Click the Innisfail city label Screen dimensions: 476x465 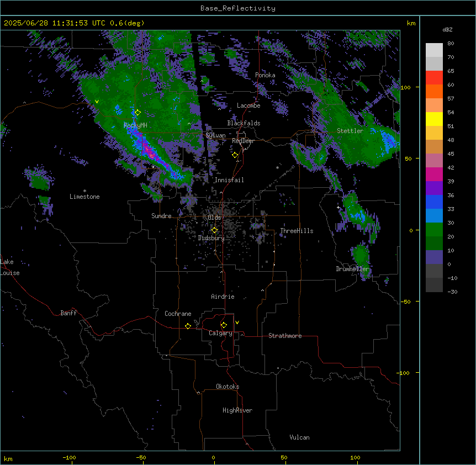229,180
